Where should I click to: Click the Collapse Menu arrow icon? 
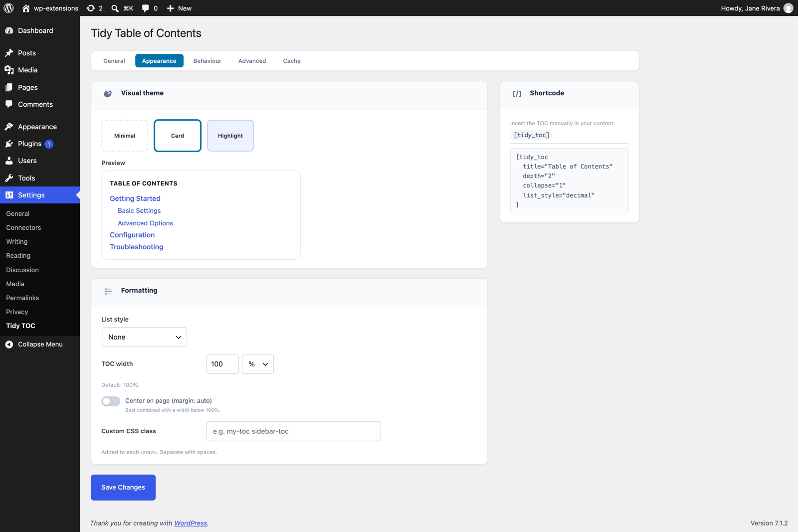(9, 344)
